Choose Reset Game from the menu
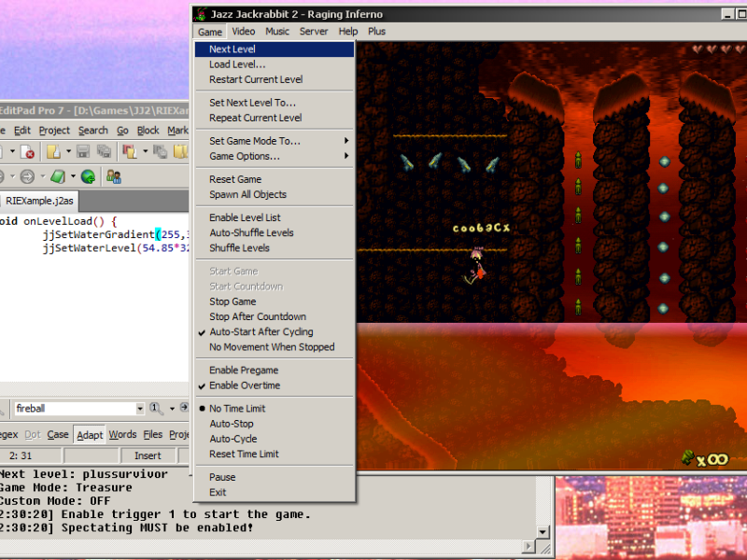This screenshot has width=747, height=560. (274, 179)
